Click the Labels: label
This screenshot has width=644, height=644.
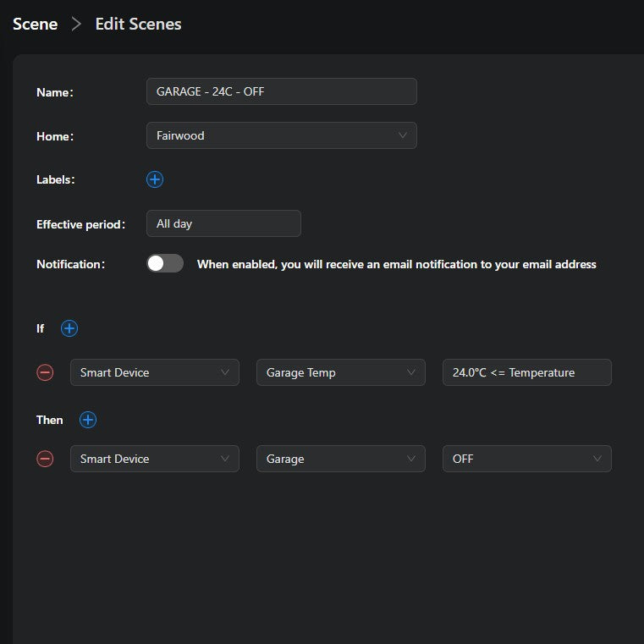click(x=56, y=179)
